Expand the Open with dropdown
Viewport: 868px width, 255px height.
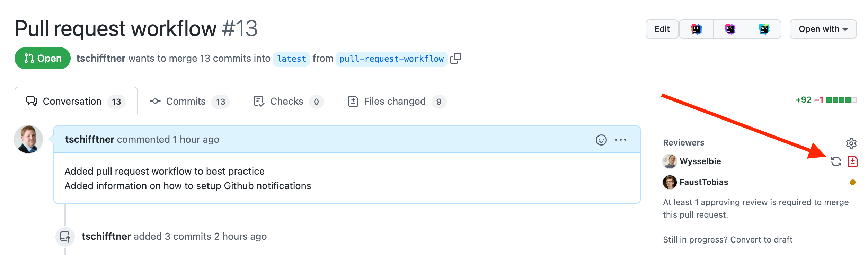823,29
